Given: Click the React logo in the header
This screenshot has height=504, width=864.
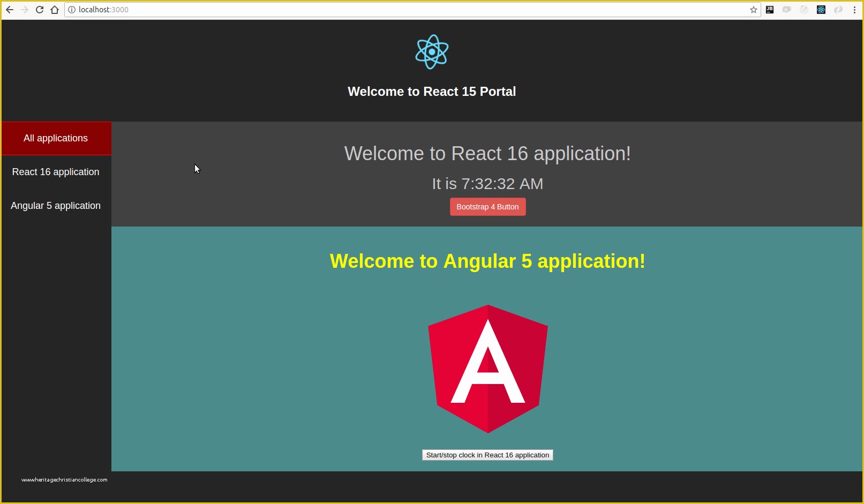Looking at the screenshot, I should [432, 52].
